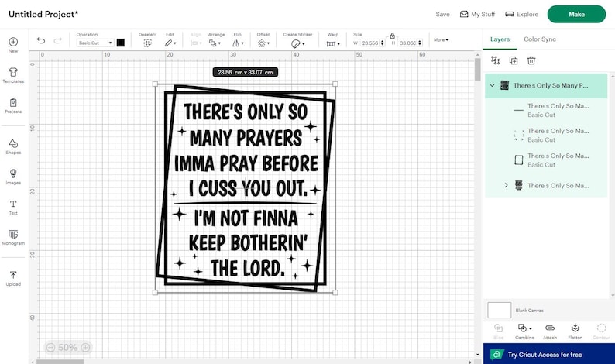Zoom in with the plus button

(x=85, y=348)
